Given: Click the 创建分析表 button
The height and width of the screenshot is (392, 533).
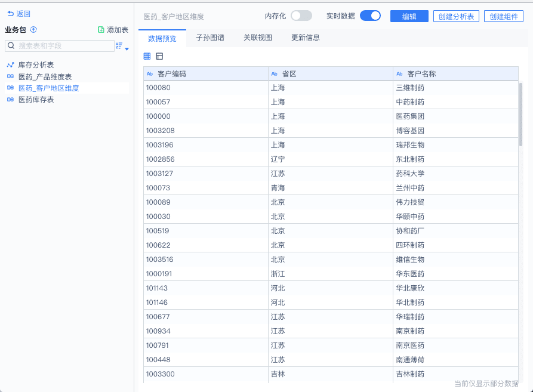Looking at the screenshot, I should pos(456,17).
